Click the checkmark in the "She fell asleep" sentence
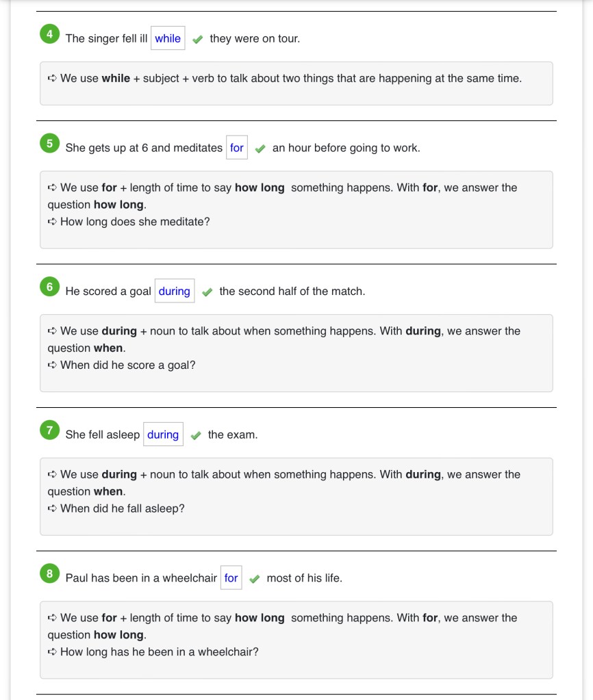 (x=195, y=436)
